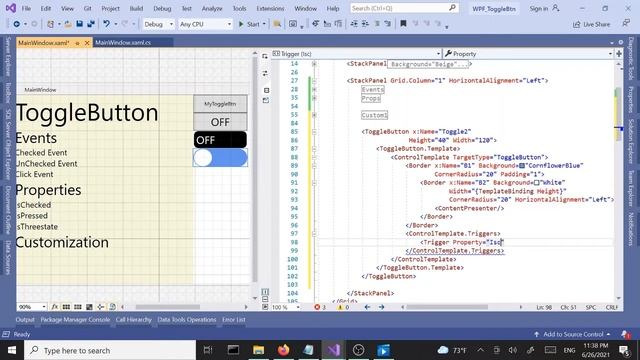Open the Package Manager Console tab

pyautogui.click(x=75, y=320)
